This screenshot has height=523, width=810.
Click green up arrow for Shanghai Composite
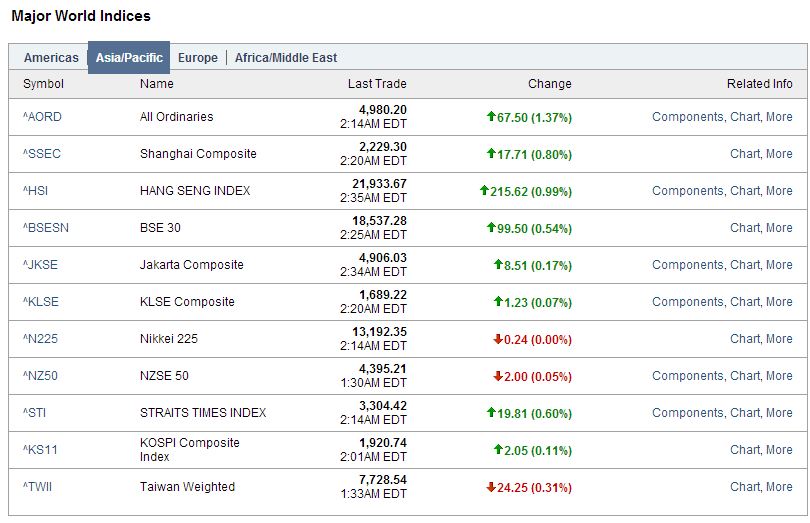[x=490, y=154]
